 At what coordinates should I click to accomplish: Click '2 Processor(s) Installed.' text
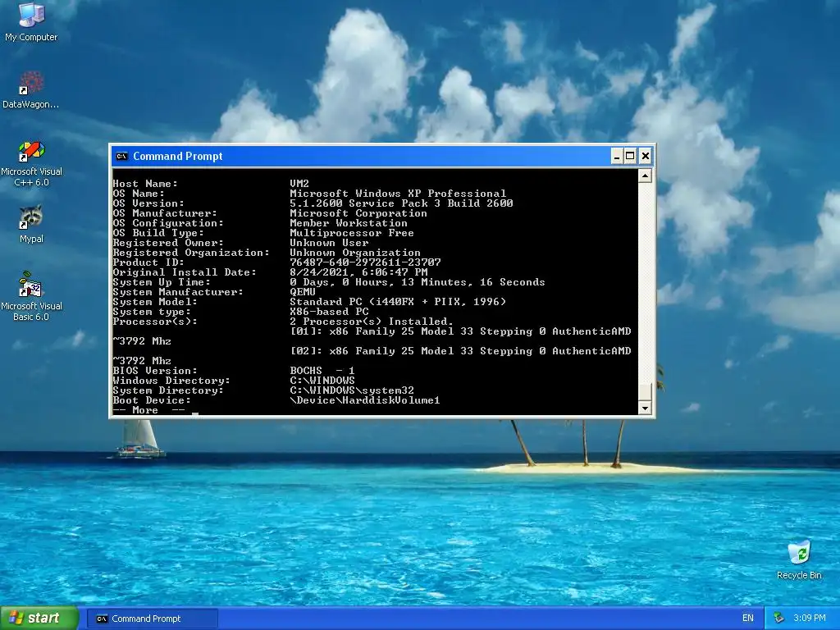click(372, 322)
